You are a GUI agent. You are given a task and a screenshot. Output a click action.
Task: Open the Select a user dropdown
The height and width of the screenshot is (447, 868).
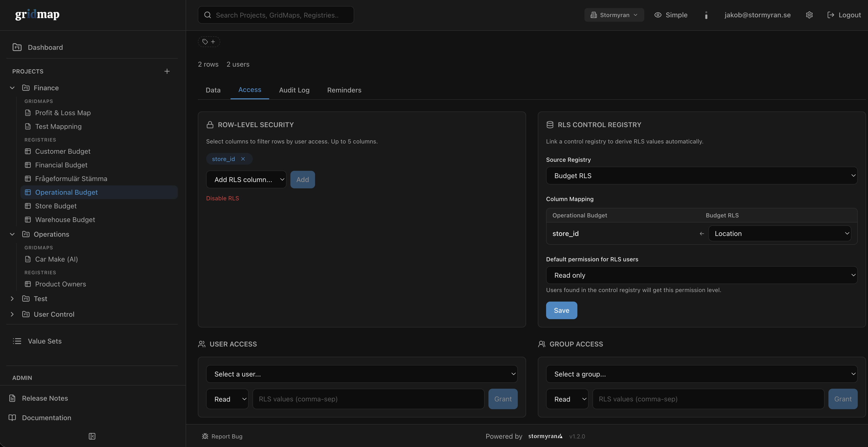362,374
